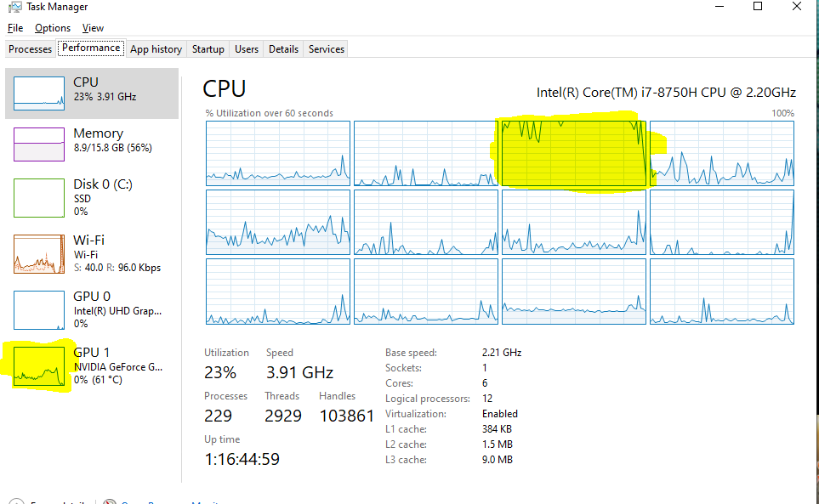Screen dimensions: 819x504
Task: Click the Base speed value 2.21 GHz
Action: pos(502,353)
